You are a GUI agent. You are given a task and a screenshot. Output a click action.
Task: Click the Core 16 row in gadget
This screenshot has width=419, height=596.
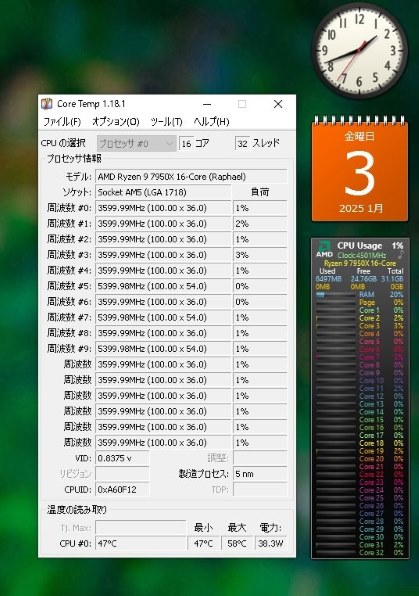point(360,427)
